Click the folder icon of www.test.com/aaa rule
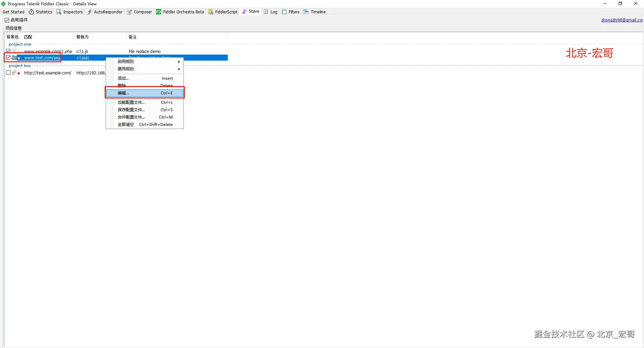 [14, 58]
